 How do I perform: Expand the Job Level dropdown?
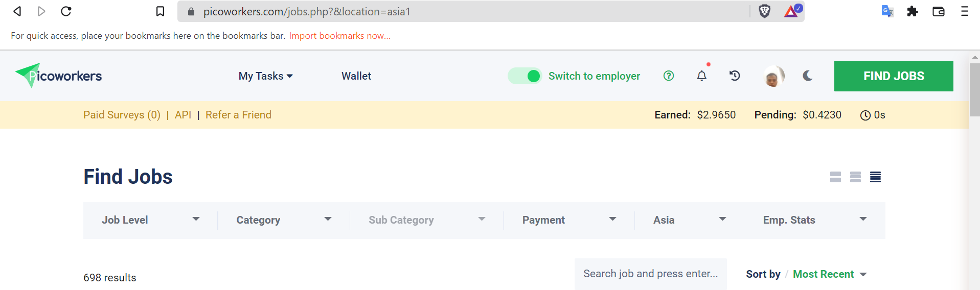150,220
